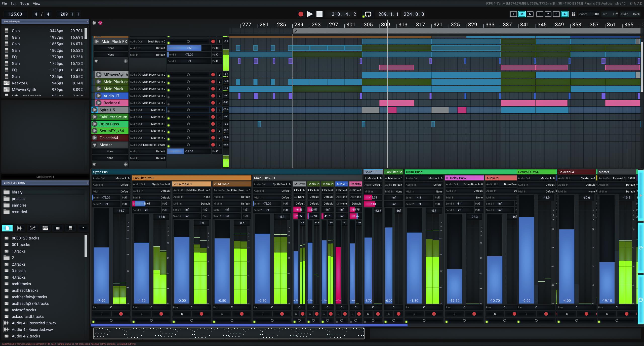Click the pink arrow icon above track list
This screenshot has width=644, height=346.
100,23
